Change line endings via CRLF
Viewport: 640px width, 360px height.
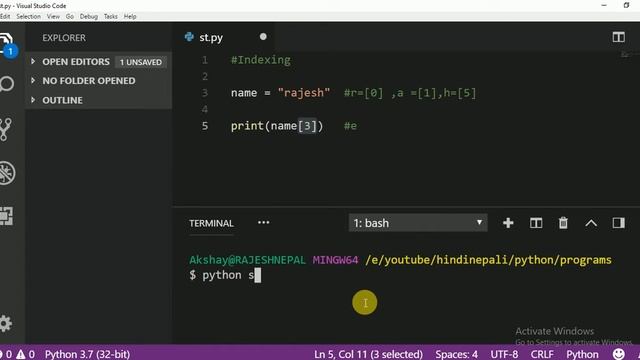542,354
